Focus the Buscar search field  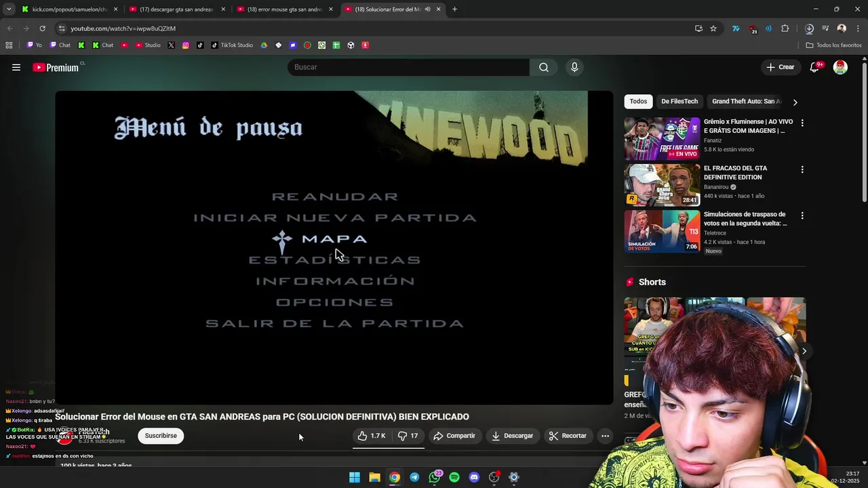(x=408, y=67)
